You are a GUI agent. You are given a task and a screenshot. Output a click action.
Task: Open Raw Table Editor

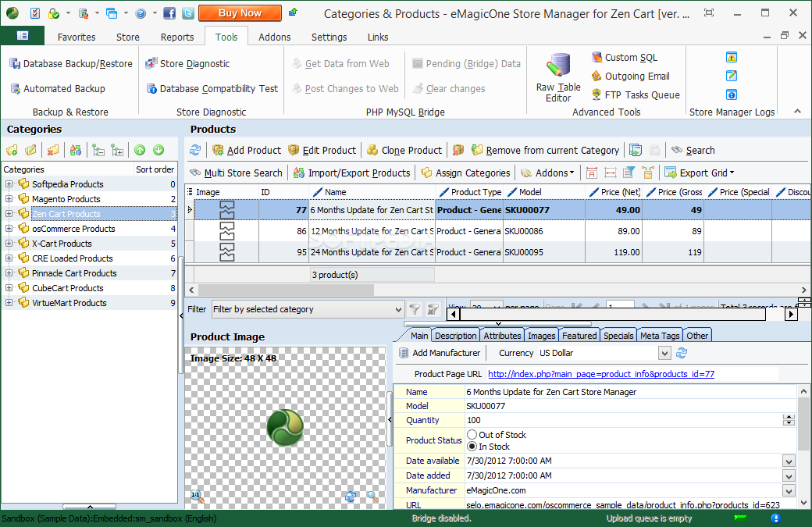tap(558, 77)
